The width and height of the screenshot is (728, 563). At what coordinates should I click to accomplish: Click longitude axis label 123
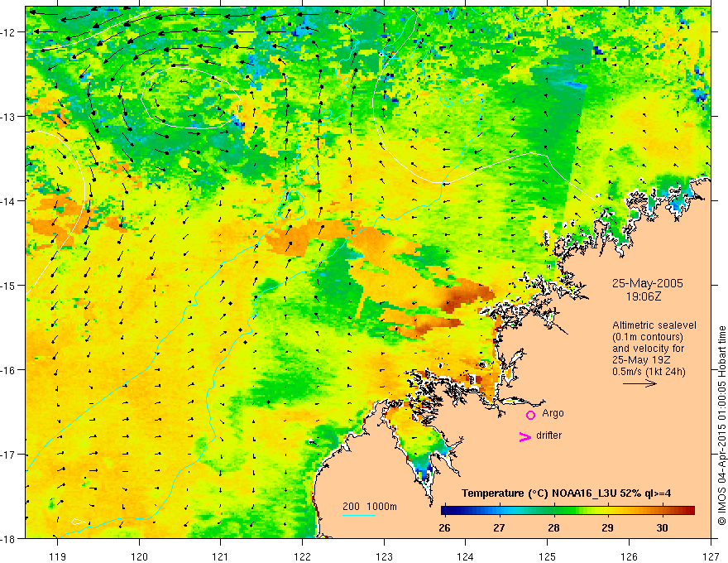tap(384, 556)
